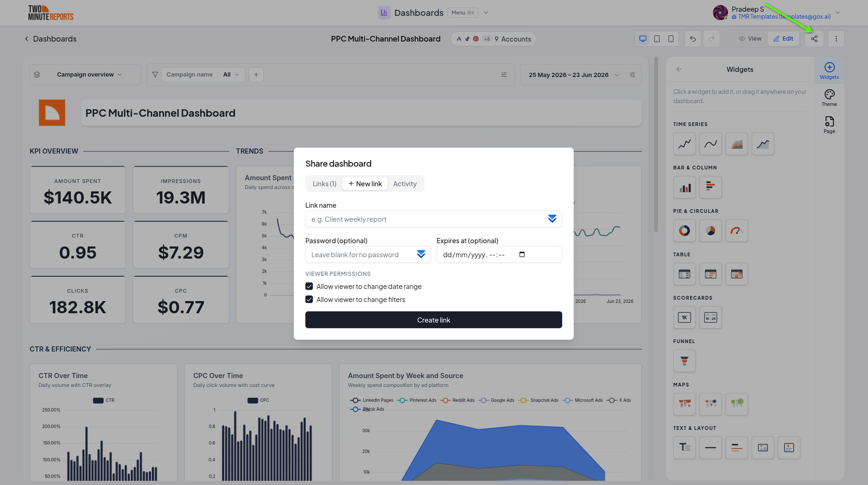The image size is (868, 485).
Task: Switch to Edit mode
Action: tap(783, 39)
